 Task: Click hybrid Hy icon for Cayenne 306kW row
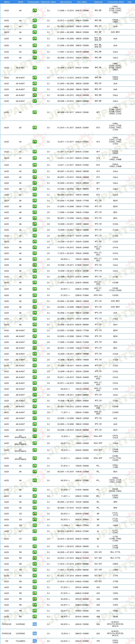(x=35, y=633)
